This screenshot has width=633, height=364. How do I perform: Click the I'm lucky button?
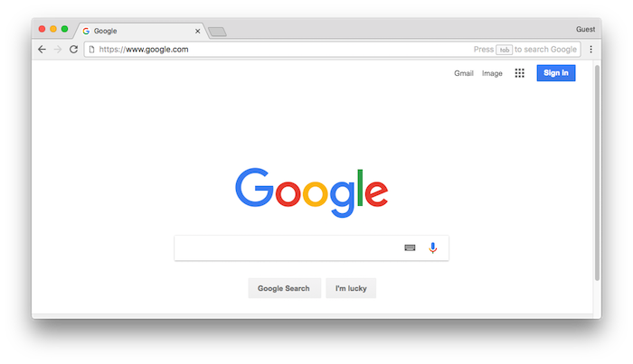(x=351, y=288)
